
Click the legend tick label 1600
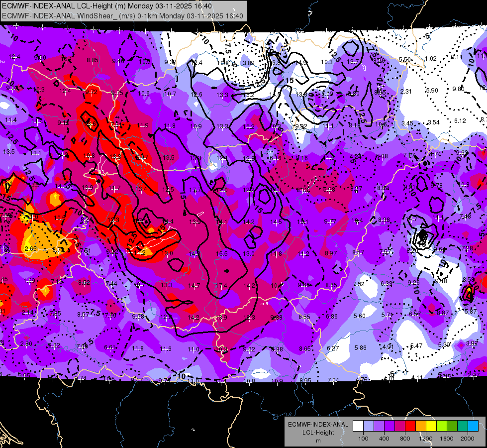pyautogui.click(x=447, y=439)
